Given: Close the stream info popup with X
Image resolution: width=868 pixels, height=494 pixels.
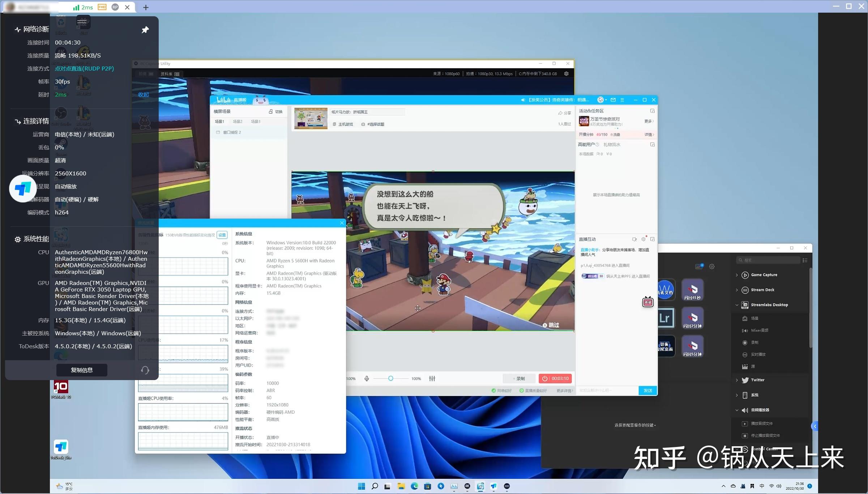Looking at the screenshot, I should pos(342,223).
